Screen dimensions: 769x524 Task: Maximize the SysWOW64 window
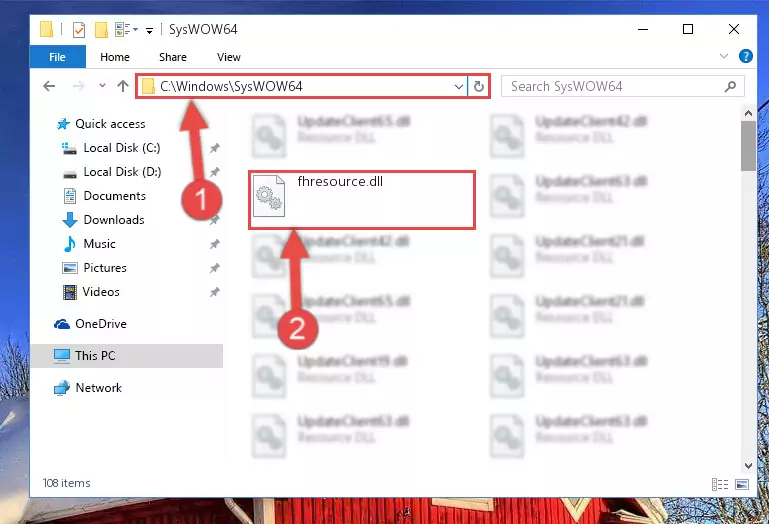point(688,29)
